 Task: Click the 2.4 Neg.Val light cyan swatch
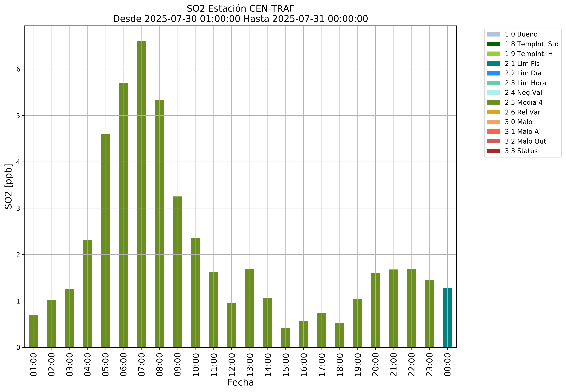493,93
